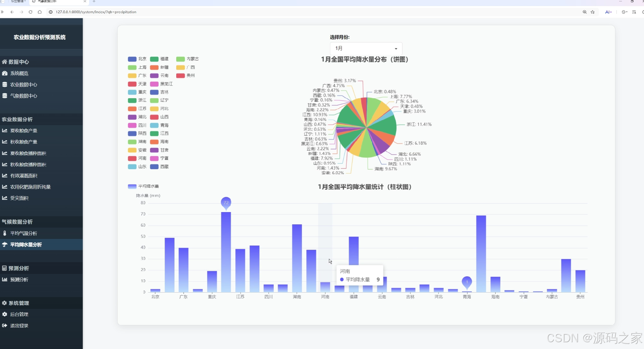Click the 72 max-value marker pin
This screenshot has width=644, height=349.
click(x=226, y=203)
